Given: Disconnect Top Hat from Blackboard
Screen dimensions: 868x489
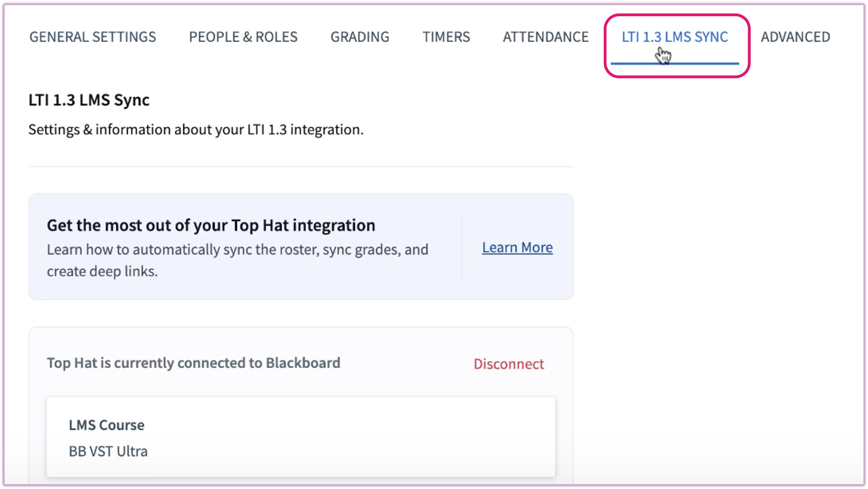Looking at the screenshot, I should pyautogui.click(x=509, y=364).
